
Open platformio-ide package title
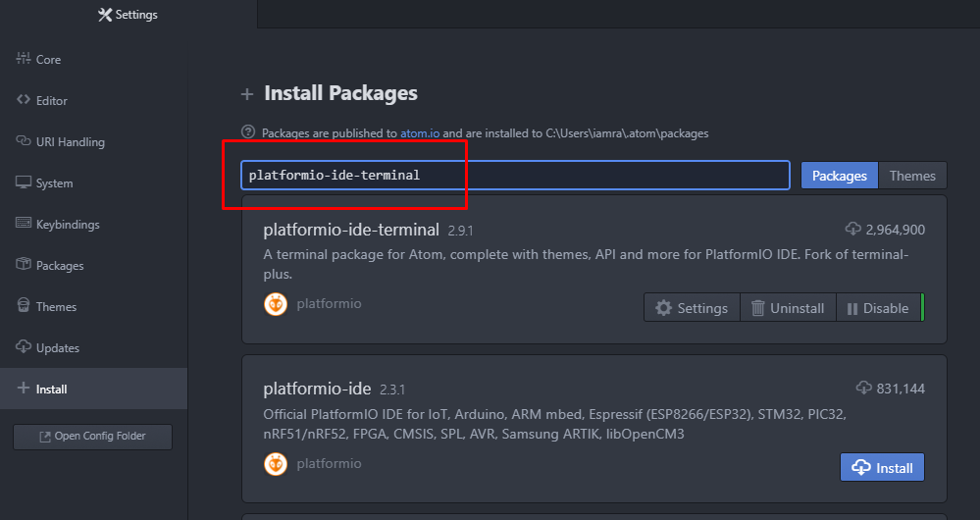317,389
